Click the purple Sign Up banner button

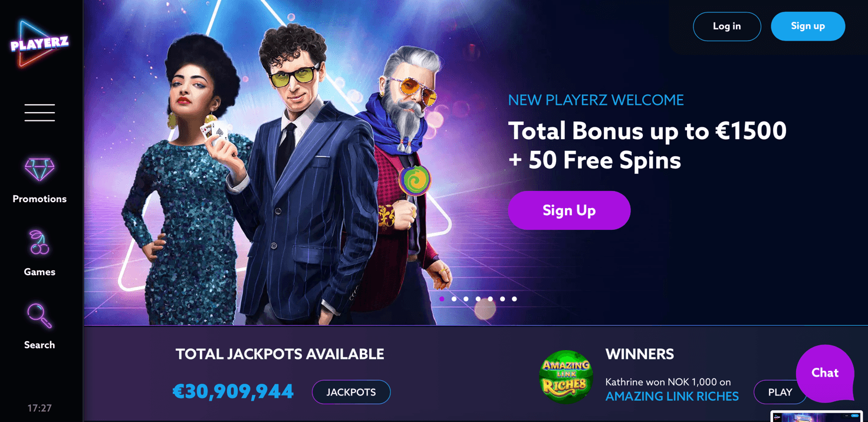(x=569, y=210)
